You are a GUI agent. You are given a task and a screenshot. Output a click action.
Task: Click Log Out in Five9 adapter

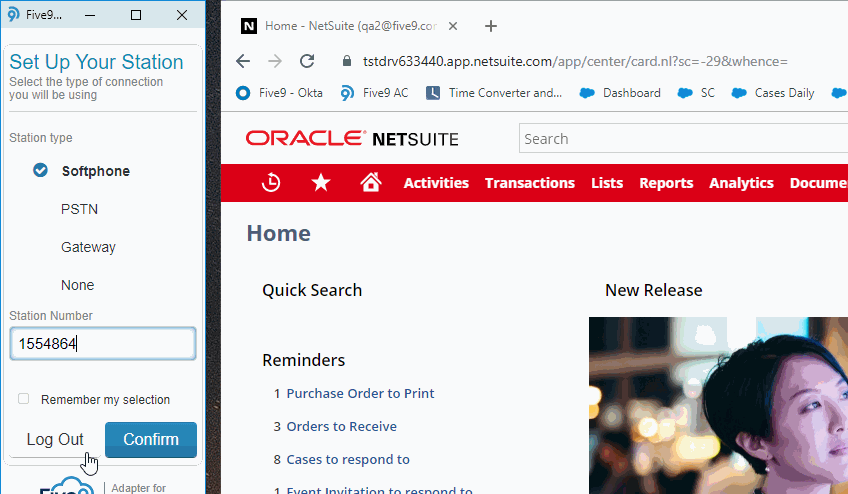pyautogui.click(x=55, y=439)
